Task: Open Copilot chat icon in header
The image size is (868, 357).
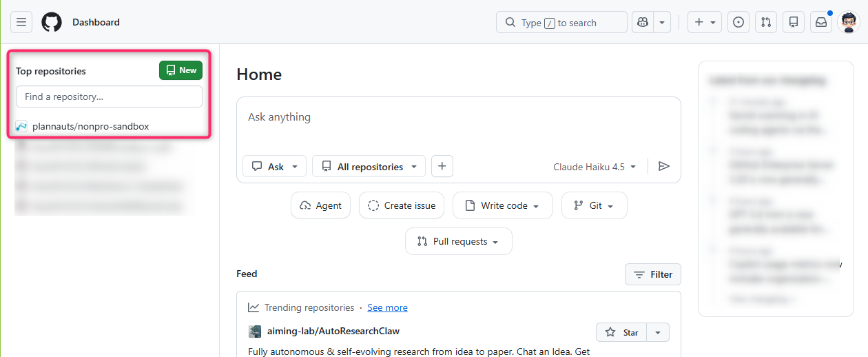Action: tap(643, 22)
